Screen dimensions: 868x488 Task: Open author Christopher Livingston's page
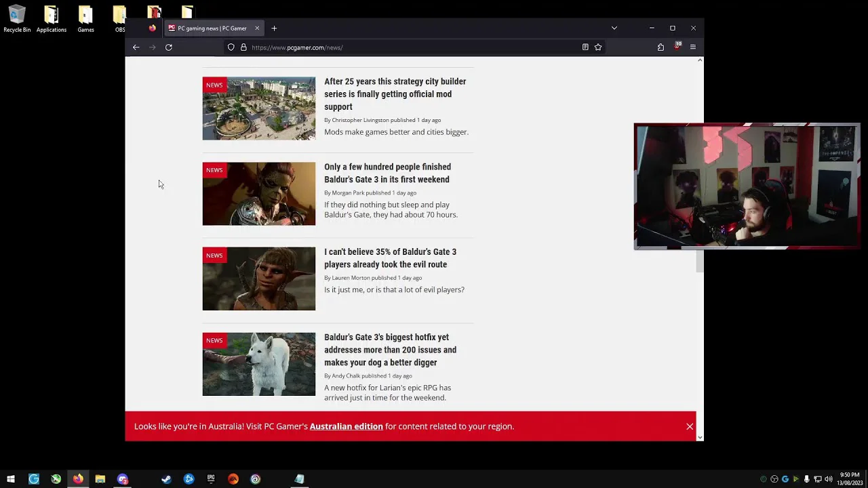point(360,120)
